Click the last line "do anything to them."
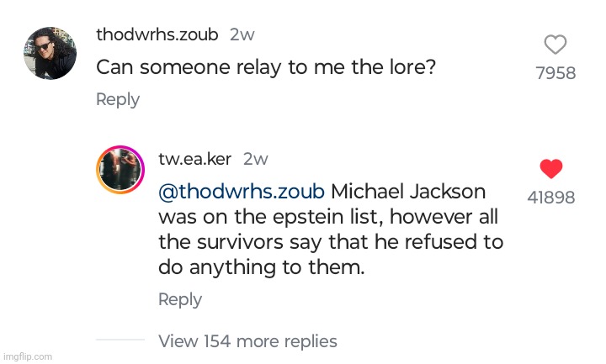Image resolution: width=606 pixels, height=364 pixels. pyautogui.click(x=262, y=267)
